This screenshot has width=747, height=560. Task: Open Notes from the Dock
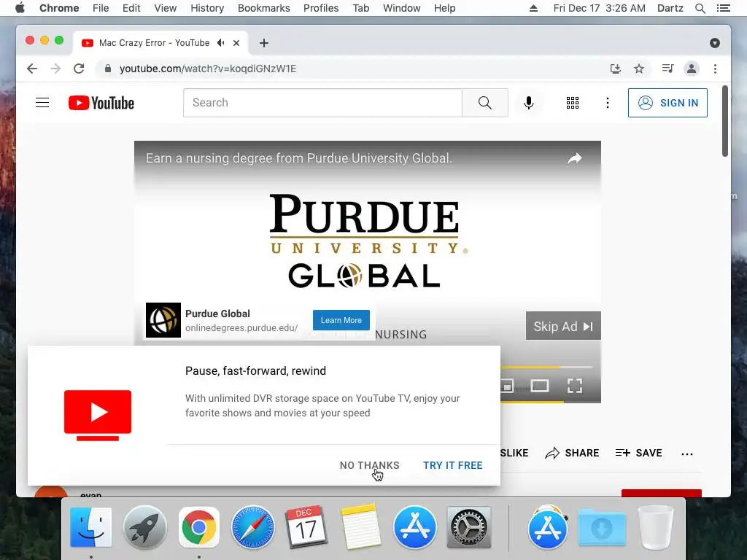[x=360, y=527]
